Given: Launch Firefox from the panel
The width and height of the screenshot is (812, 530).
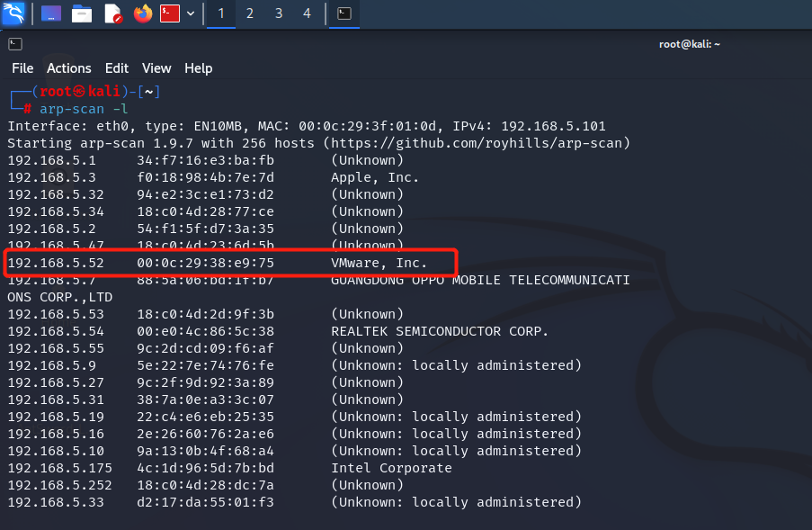Looking at the screenshot, I should [143, 13].
